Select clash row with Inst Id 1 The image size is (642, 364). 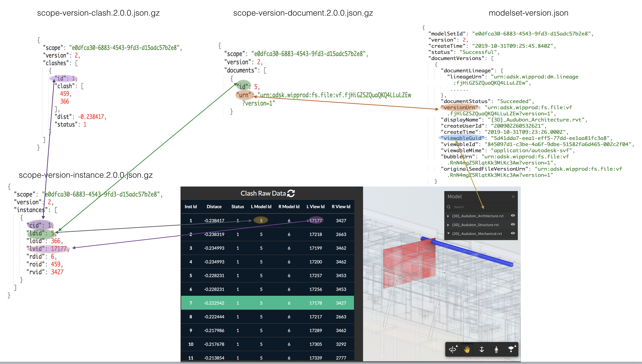pyautogui.click(x=267, y=220)
